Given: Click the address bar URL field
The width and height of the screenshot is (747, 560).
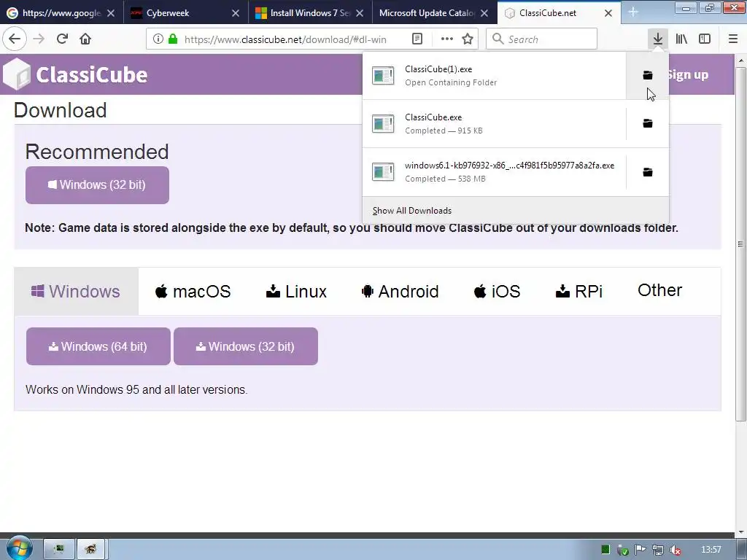Looking at the screenshot, I should click(285, 39).
